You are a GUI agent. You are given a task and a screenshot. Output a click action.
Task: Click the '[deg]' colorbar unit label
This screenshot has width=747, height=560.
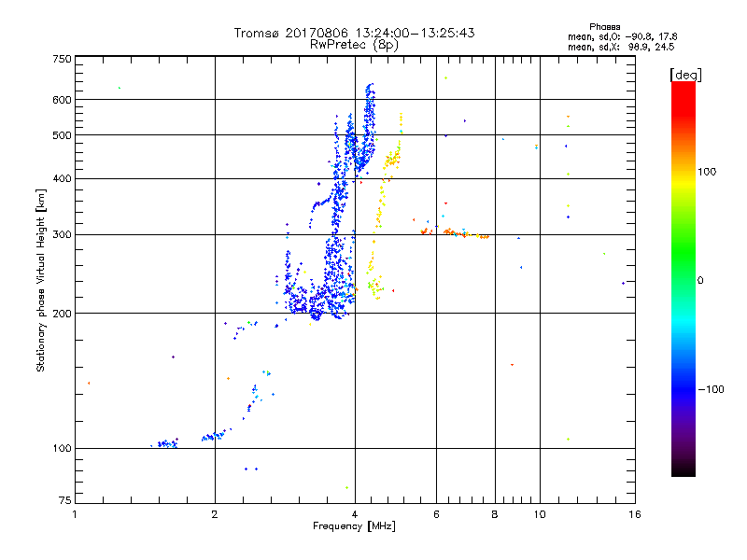[685, 75]
